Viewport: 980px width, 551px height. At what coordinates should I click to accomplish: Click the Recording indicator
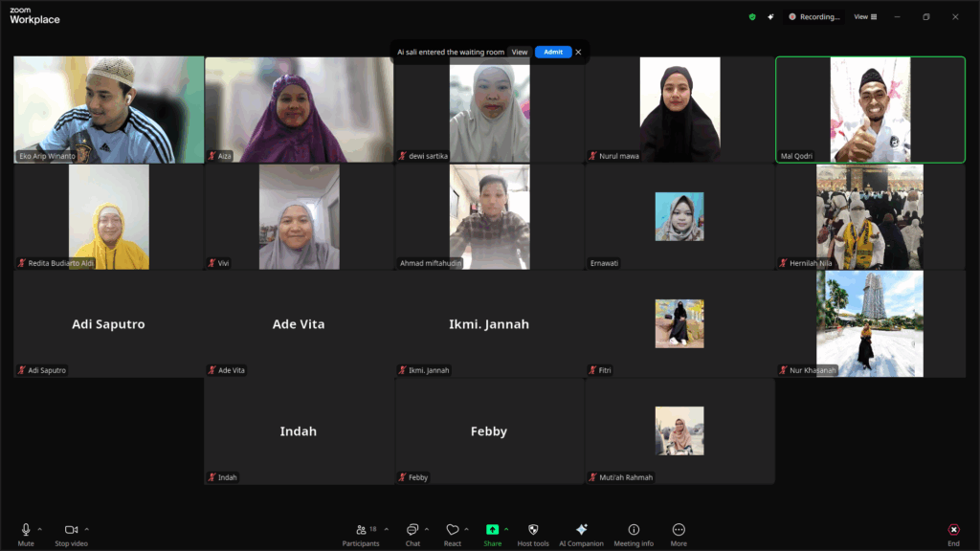tap(813, 16)
